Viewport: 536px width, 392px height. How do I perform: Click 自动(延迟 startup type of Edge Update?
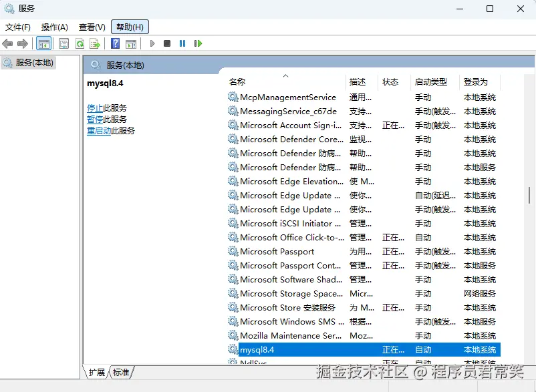pos(435,195)
